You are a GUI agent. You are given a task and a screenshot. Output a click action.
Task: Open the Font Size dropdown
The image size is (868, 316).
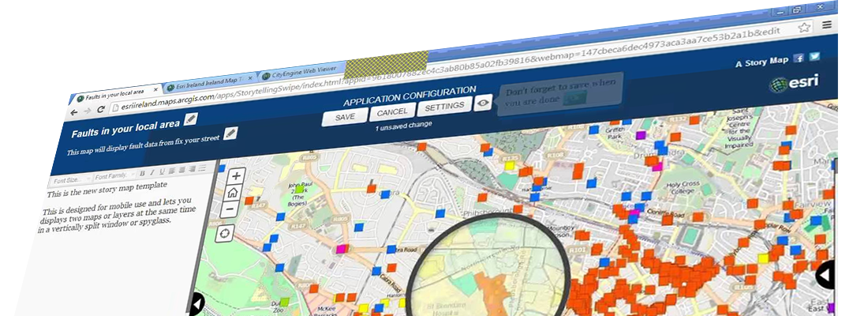point(67,180)
